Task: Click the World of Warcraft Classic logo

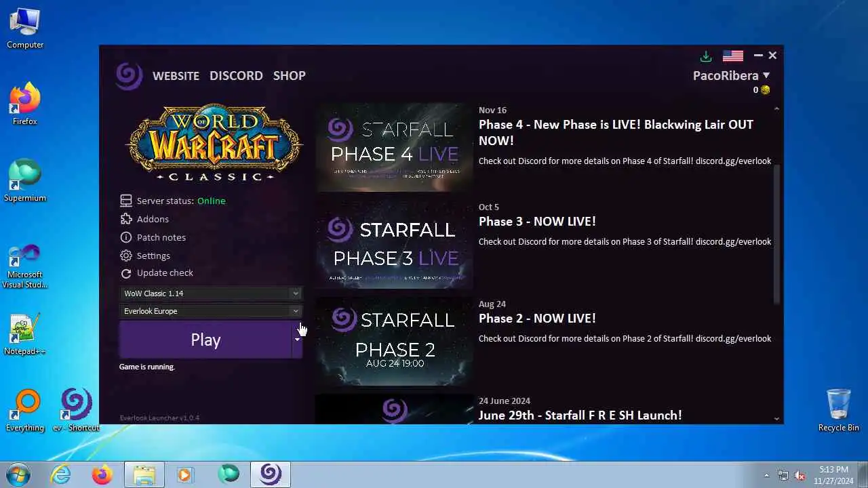Action: [214, 142]
